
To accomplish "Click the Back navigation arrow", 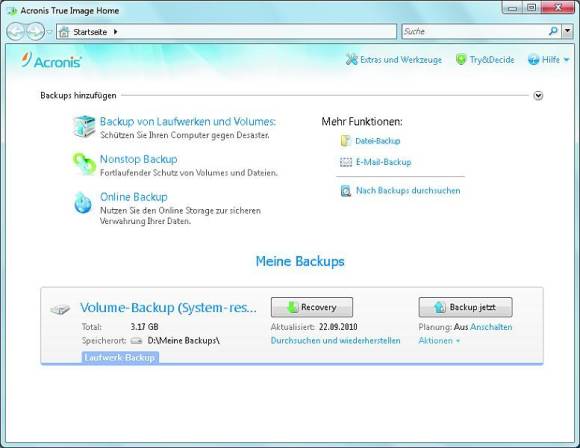I will coord(16,32).
